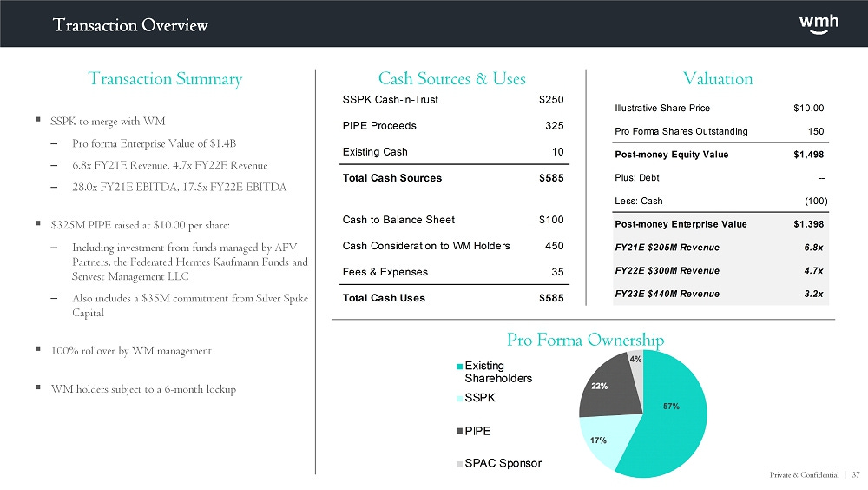Click Pro Forma Shares Outstanding label
Viewport: 868px width, 490px height.
pos(681,131)
